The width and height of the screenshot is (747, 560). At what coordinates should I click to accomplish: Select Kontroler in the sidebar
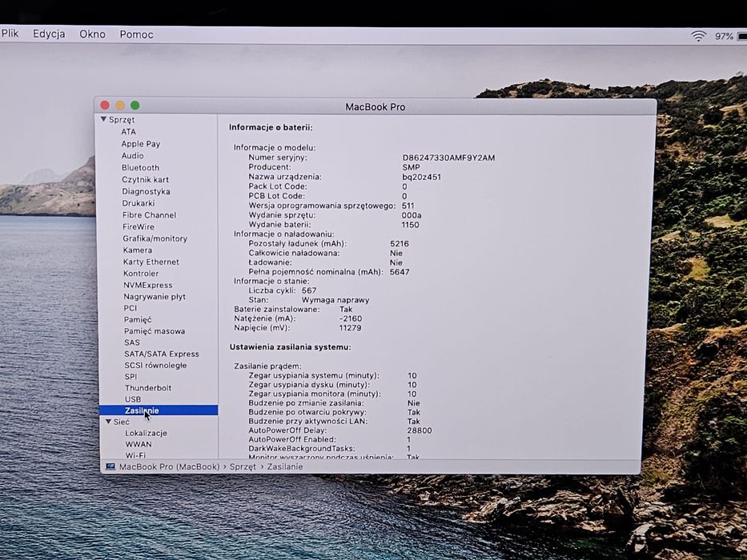pos(141,274)
